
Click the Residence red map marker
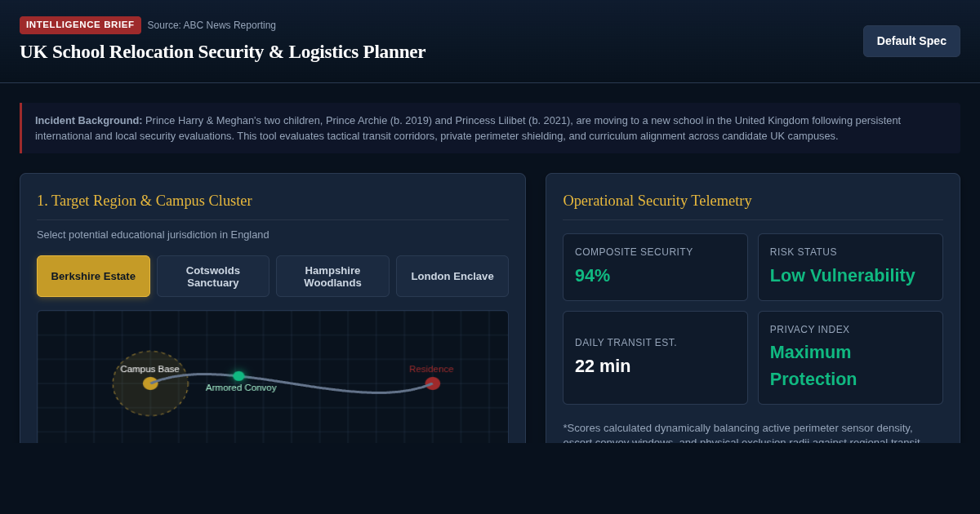pyautogui.click(x=433, y=383)
